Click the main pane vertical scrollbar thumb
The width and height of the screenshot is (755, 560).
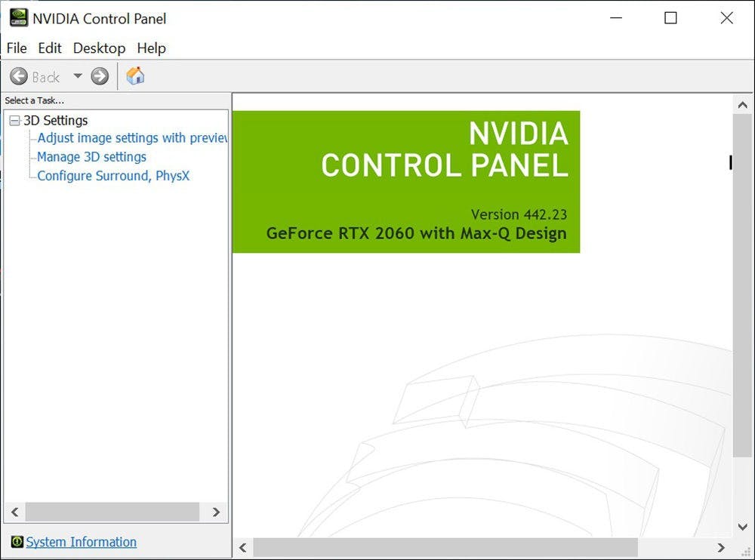click(742, 285)
